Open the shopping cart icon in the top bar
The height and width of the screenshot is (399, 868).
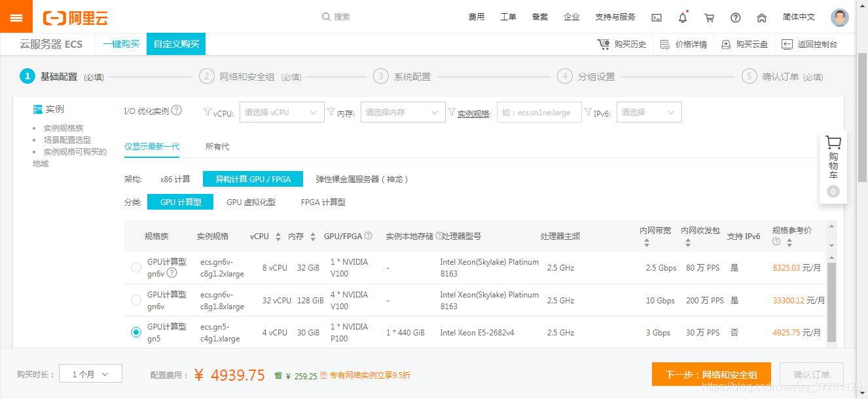tap(709, 18)
